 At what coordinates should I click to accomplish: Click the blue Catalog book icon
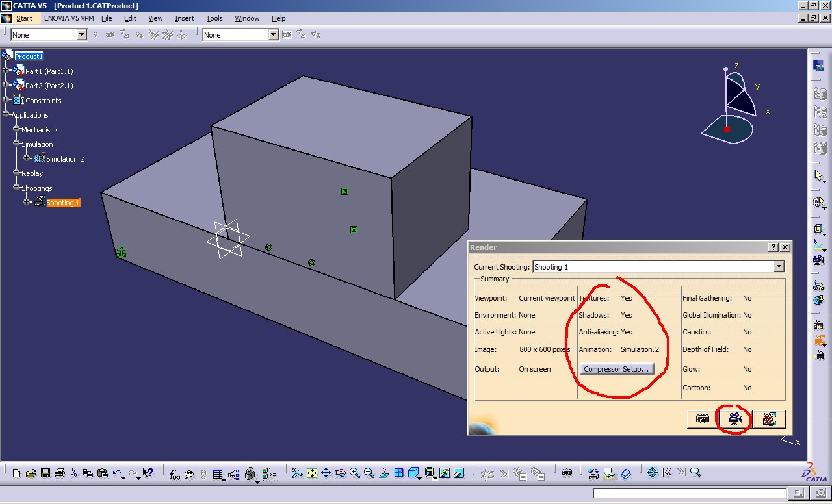[626, 473]
